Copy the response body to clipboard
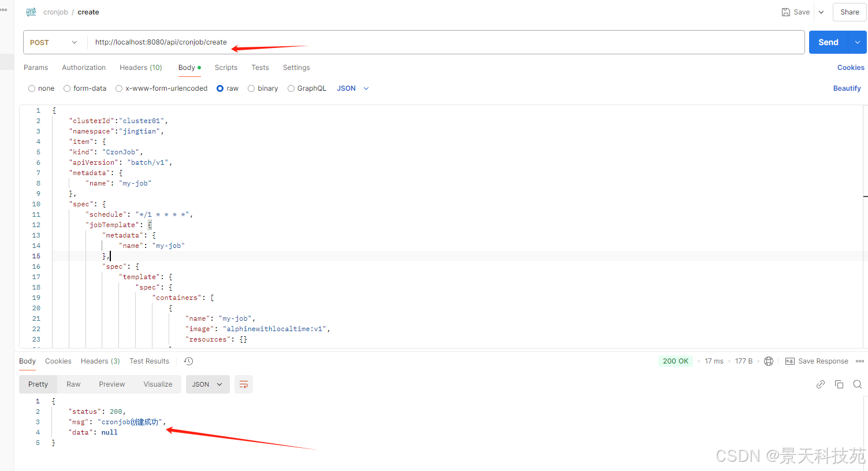The width and height of the screenshot is (868, 471). (x=839, y=384)
